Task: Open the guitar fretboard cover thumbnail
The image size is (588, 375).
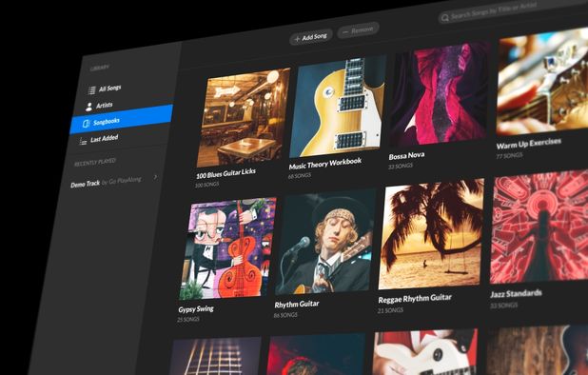Action: pyautogui.click(x=215, y=357)
